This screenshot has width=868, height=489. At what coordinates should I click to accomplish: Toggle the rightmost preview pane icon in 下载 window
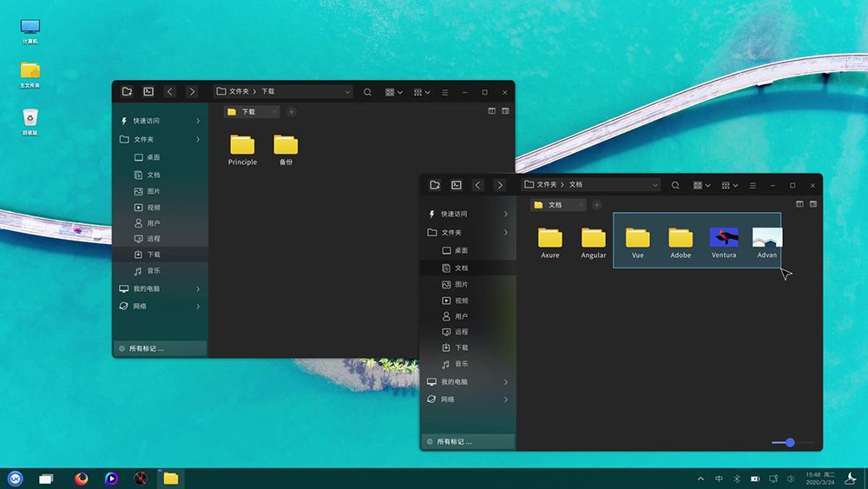pos(505,111)
